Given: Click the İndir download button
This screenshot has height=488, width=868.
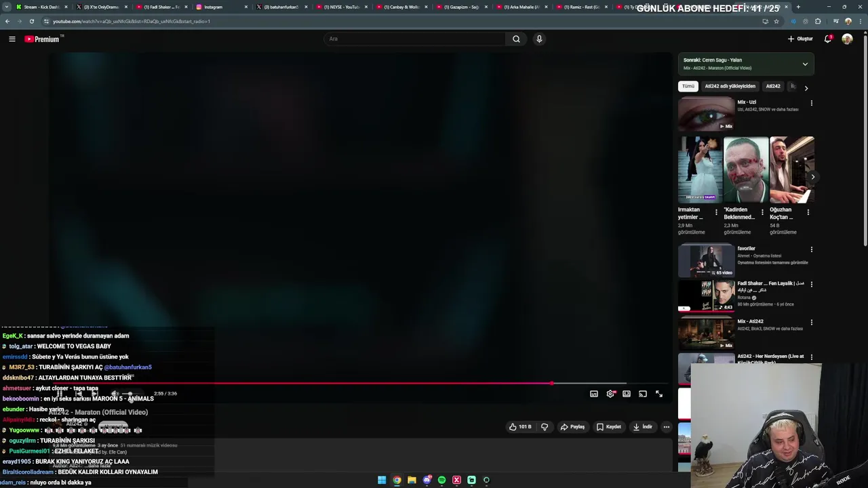Looking at the screenshot, I should 642,427.
